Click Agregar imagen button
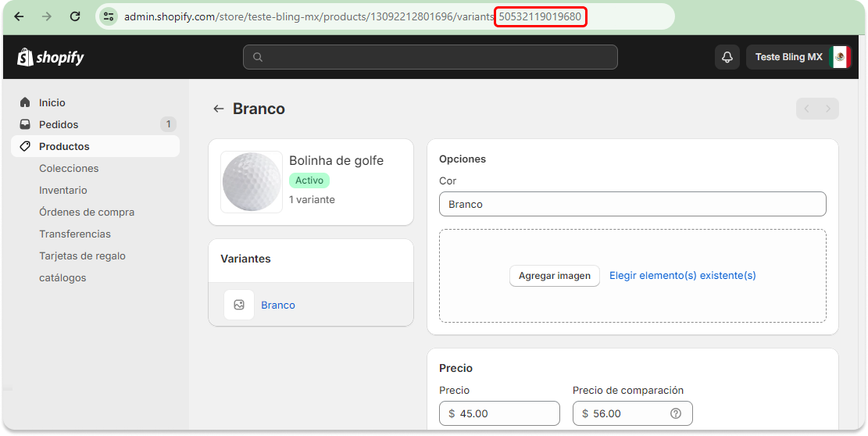The image size is (868, 436). (x=555, y=276)
